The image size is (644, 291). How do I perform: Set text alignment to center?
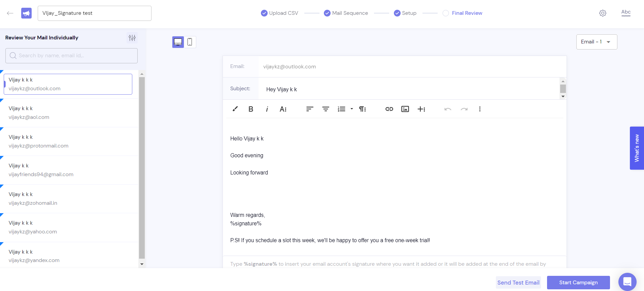(326, 109)
